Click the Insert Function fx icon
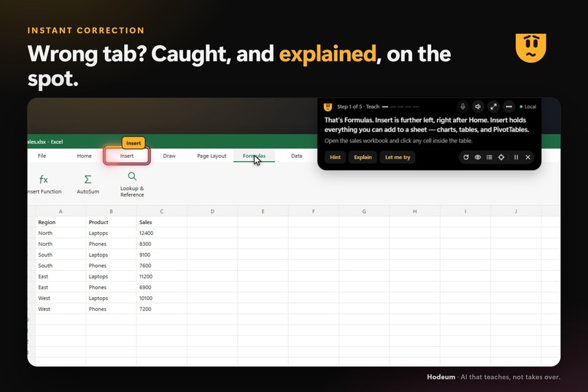The width and height of the screenshot is (588, 392). 44,180
